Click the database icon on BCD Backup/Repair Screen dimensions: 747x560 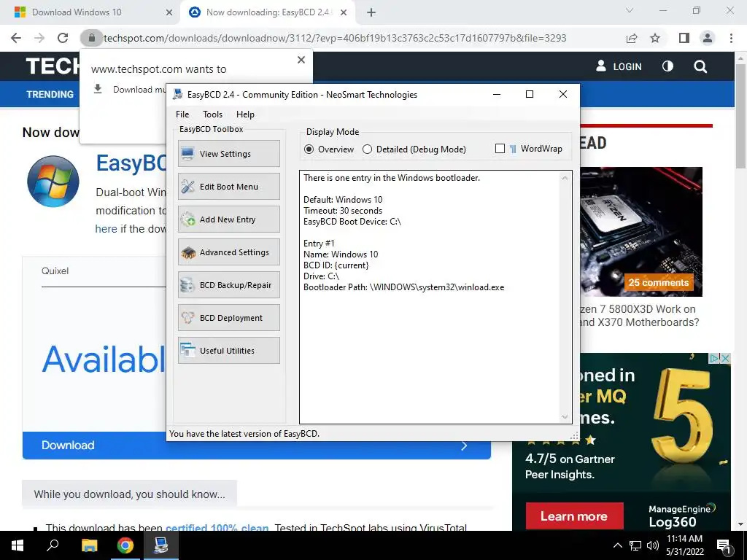point(187,285)
